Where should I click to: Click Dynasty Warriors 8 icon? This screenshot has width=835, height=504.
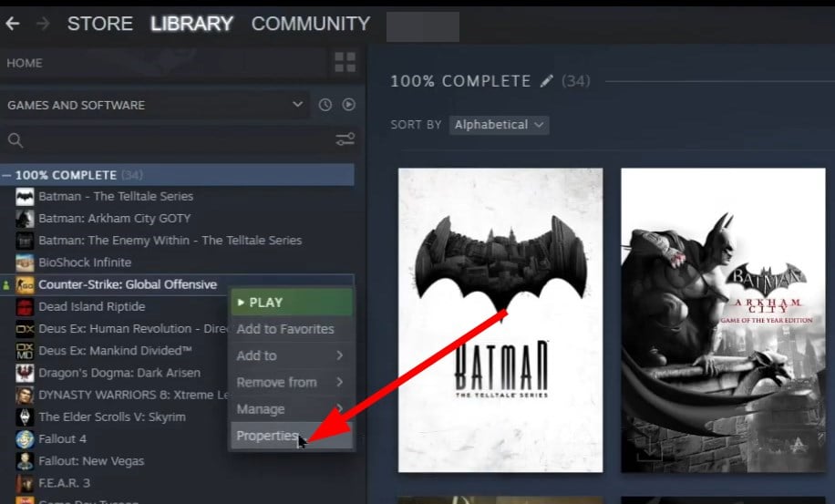click(25, 395)
